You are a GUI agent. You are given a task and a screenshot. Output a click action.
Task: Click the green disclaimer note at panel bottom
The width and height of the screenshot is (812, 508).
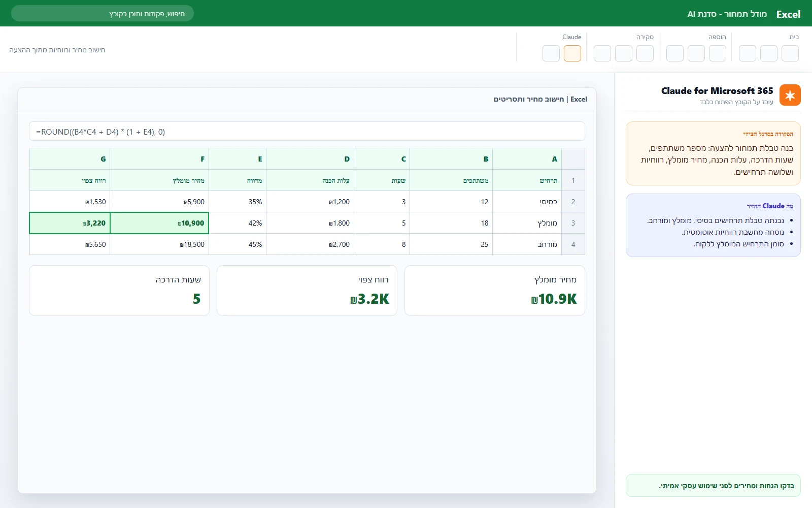tap(713, 486)
